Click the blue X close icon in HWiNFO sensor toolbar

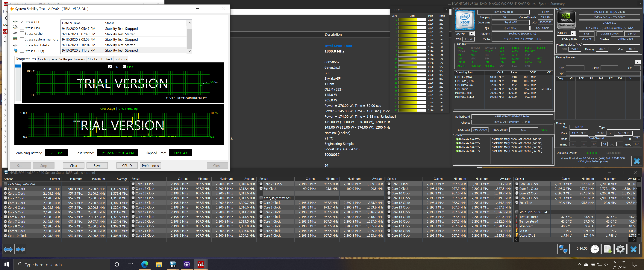(633, 249)
